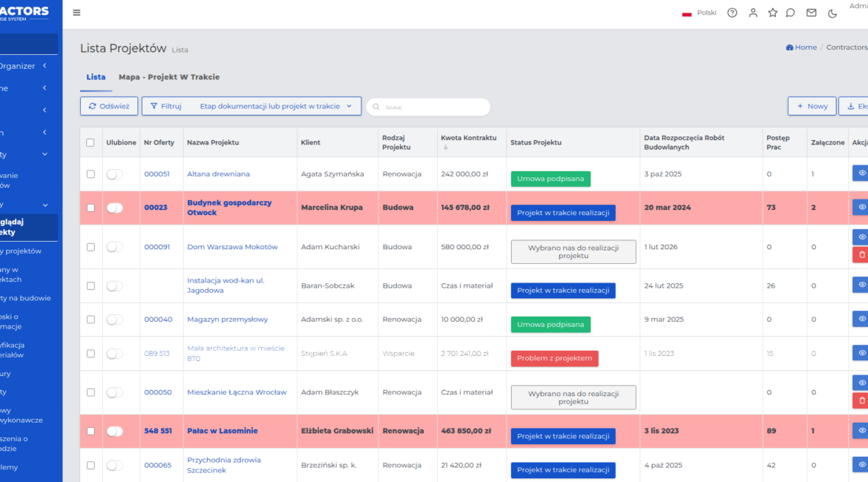Open the mail envelope icon
This screenshot has height=482, width=868.
point(811,13)
